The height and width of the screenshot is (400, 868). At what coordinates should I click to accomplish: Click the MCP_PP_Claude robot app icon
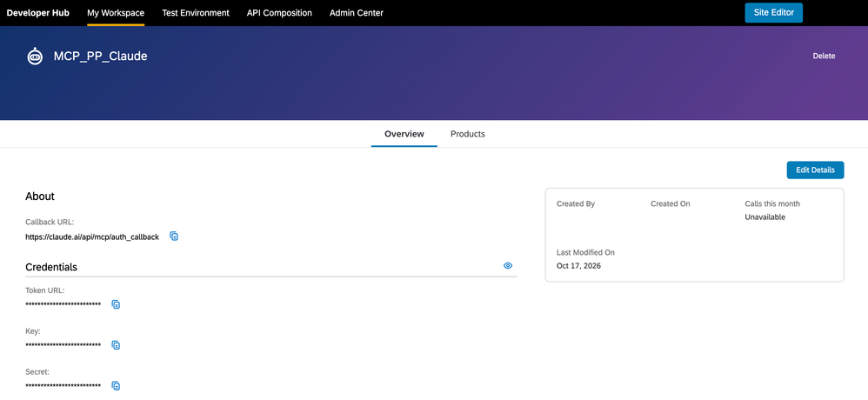pos(35,56)
